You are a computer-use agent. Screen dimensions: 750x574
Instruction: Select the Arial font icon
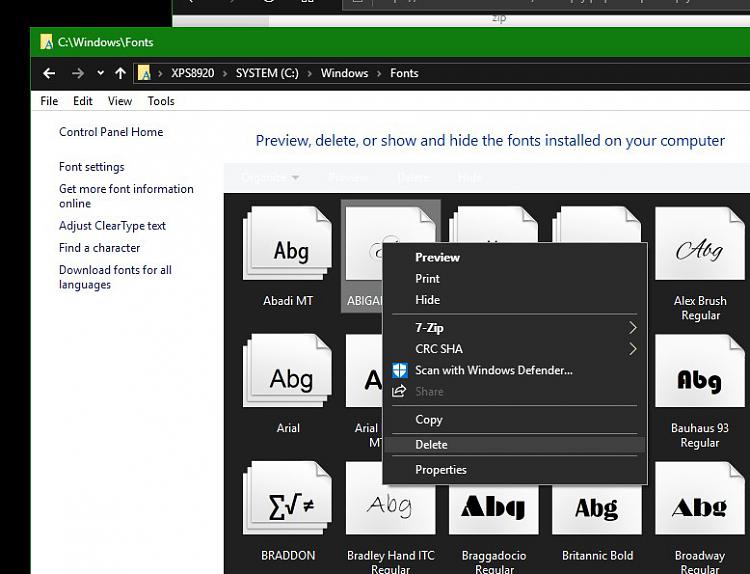pos(287,371)
